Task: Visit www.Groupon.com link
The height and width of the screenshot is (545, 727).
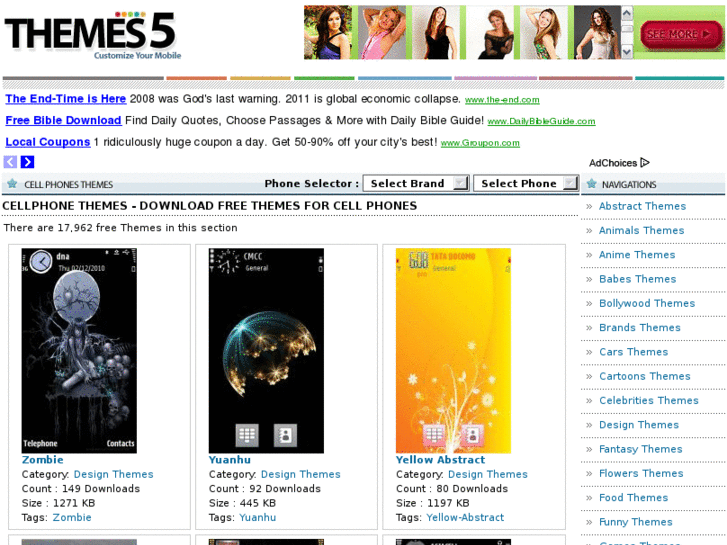Action: click(480, 143)
